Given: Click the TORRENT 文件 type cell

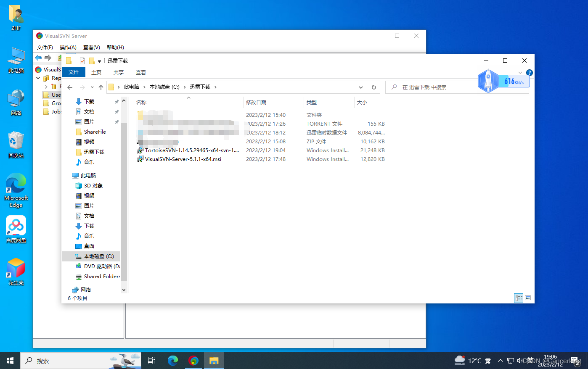Looking at the screenshot, I should (324, 124).
